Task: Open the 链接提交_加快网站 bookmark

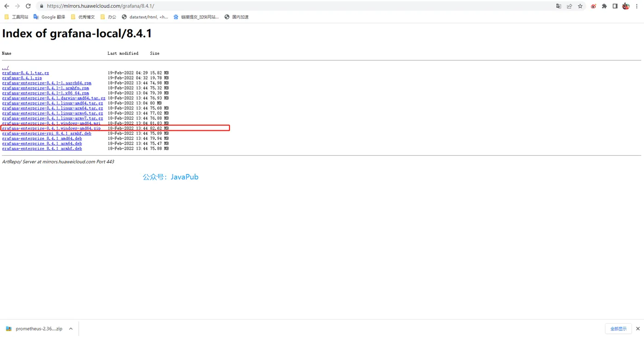Action: [x=196, y=17]
